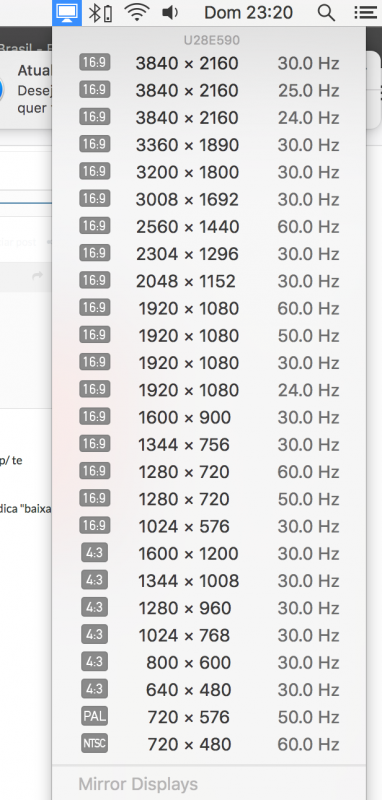Click the volume speaker icon
The height and width of the screenshot is (800, 382).
(x=169, y=13)
